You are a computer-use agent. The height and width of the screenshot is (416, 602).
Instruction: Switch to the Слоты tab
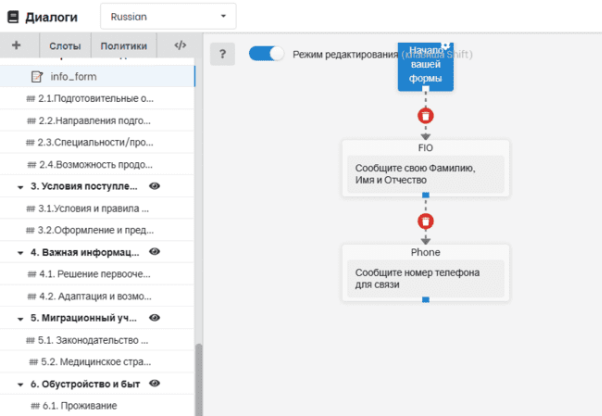65,46
